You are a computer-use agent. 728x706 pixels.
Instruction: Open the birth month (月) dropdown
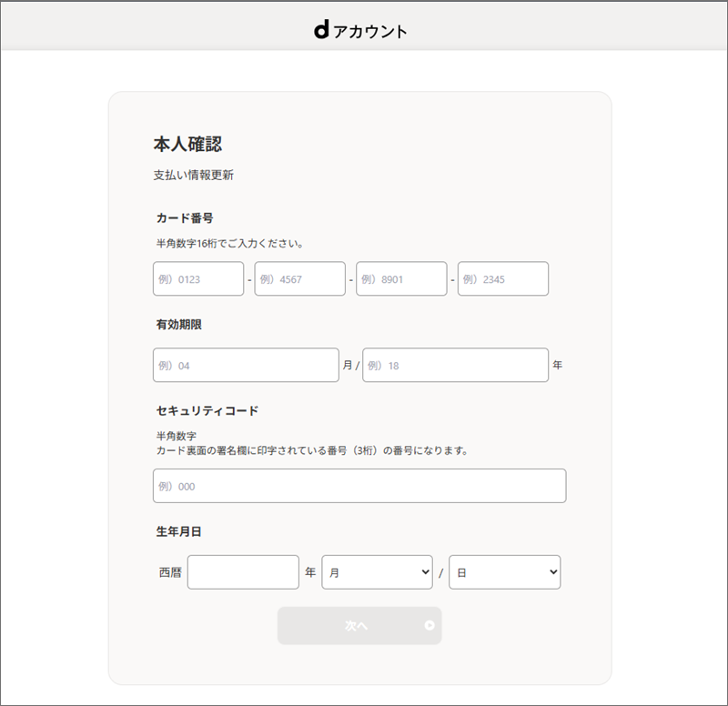point(377,572)
